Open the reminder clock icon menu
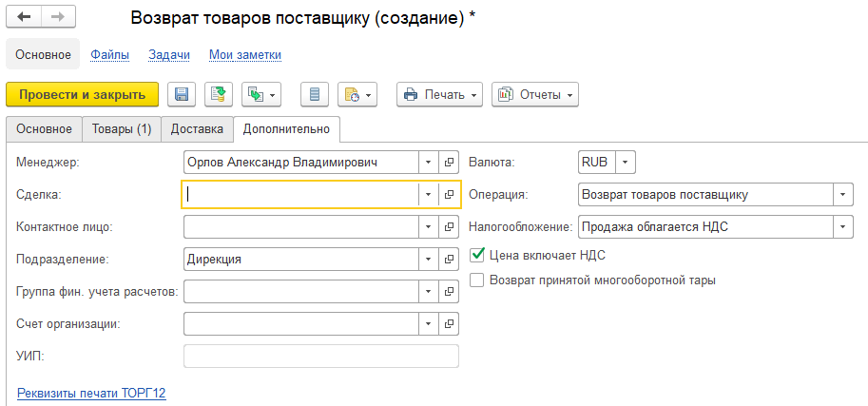Viewport: 868px width, 406px height. pyautogui.click(x=357, y=95)
